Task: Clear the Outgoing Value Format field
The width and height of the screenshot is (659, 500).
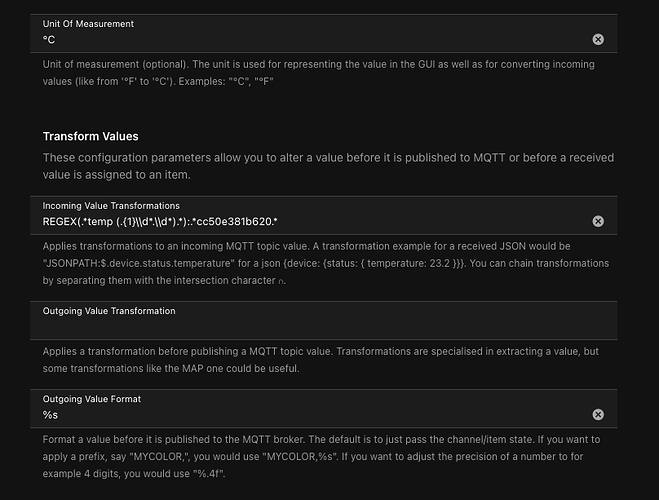Action: (x=598, y=414)
